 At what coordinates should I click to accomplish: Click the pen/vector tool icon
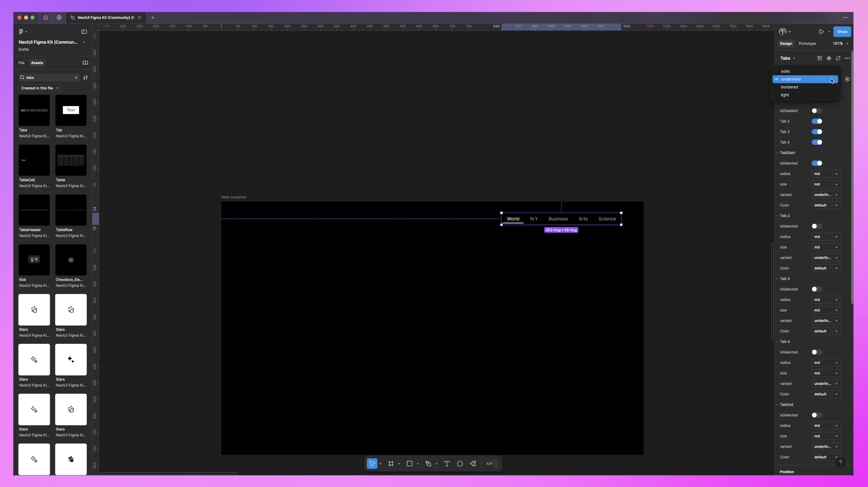[428, 463]
